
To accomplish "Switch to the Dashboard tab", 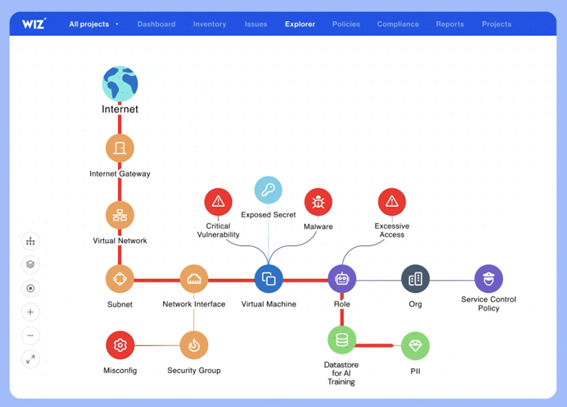I will coord(156,24).
